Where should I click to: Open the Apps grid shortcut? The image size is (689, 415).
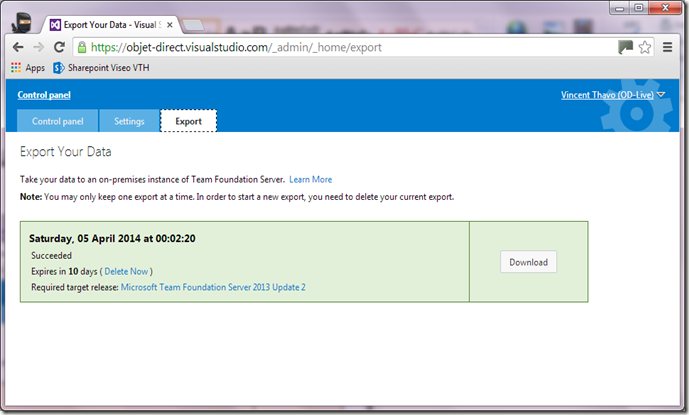(x=28, y=68)
